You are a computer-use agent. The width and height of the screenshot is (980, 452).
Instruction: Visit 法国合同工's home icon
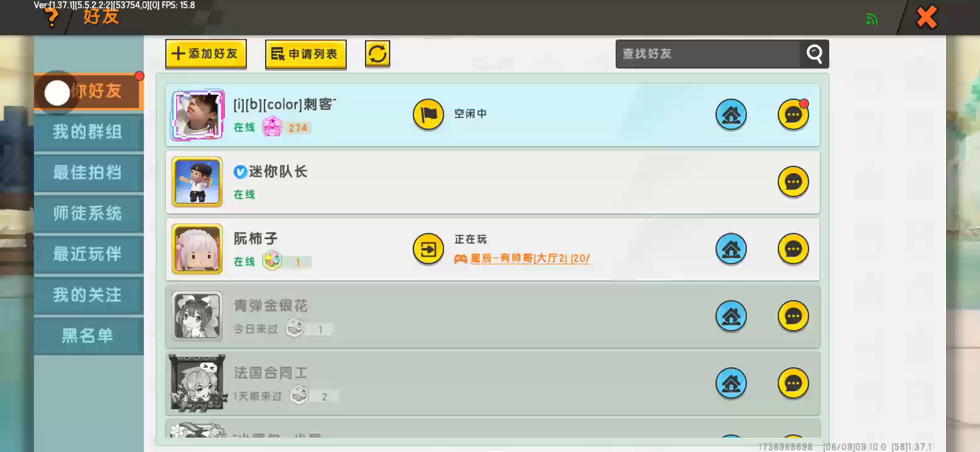click(x=731, y=384)
